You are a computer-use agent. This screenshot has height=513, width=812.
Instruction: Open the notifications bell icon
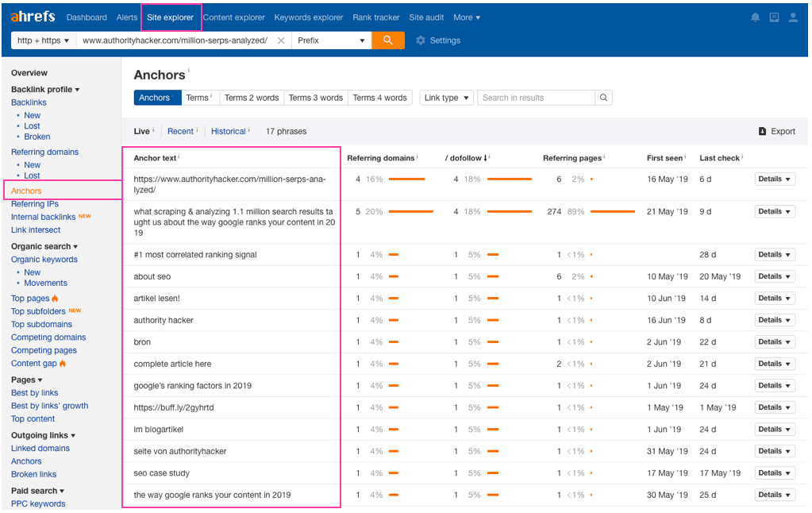pyautogui.click(x=754, y=17)
